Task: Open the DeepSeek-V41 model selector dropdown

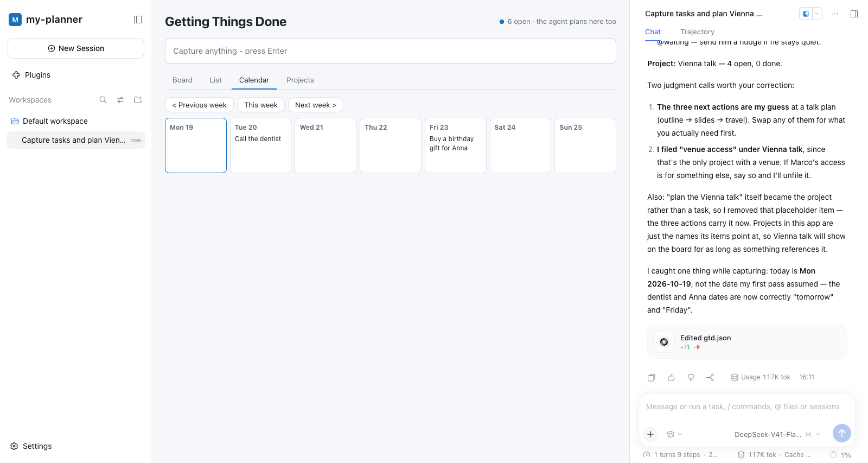Action: point(777,434)
